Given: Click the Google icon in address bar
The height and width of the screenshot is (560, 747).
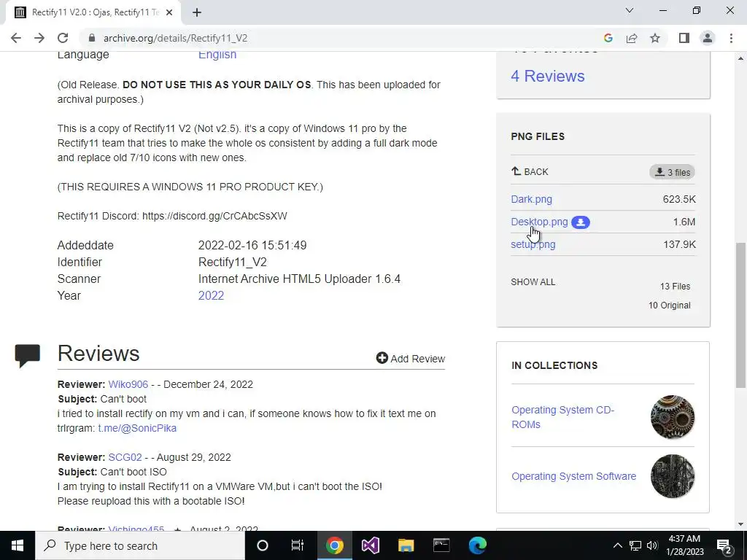Looking at the screenshot, I should coord(608,38).
